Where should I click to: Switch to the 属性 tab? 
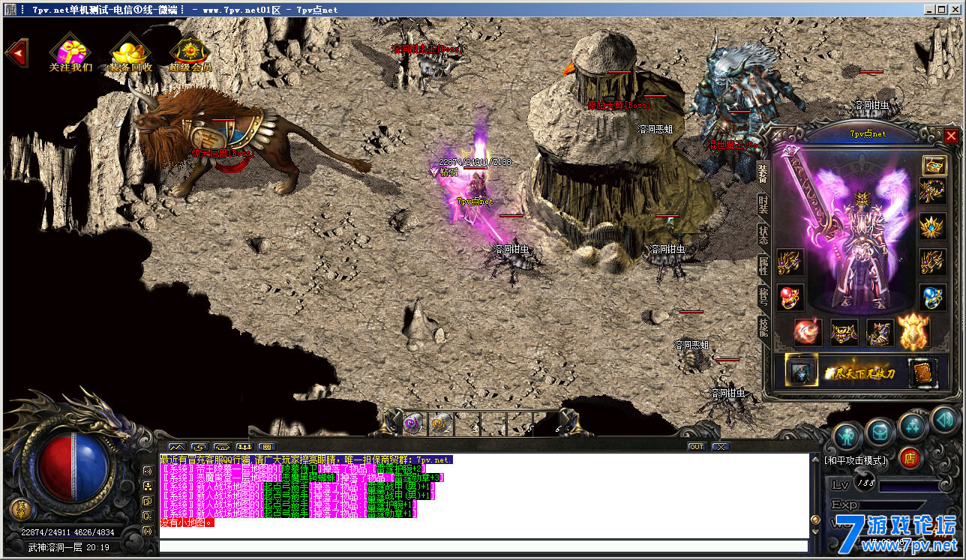coord(763,265)
